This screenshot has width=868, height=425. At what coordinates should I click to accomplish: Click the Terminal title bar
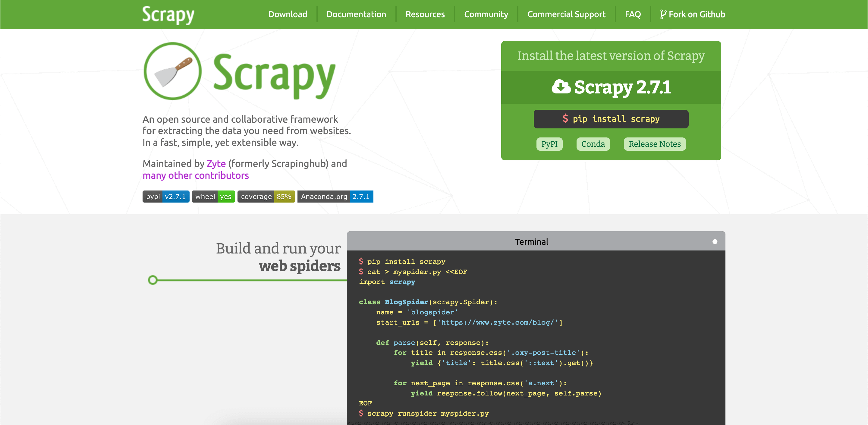(536, 241)
